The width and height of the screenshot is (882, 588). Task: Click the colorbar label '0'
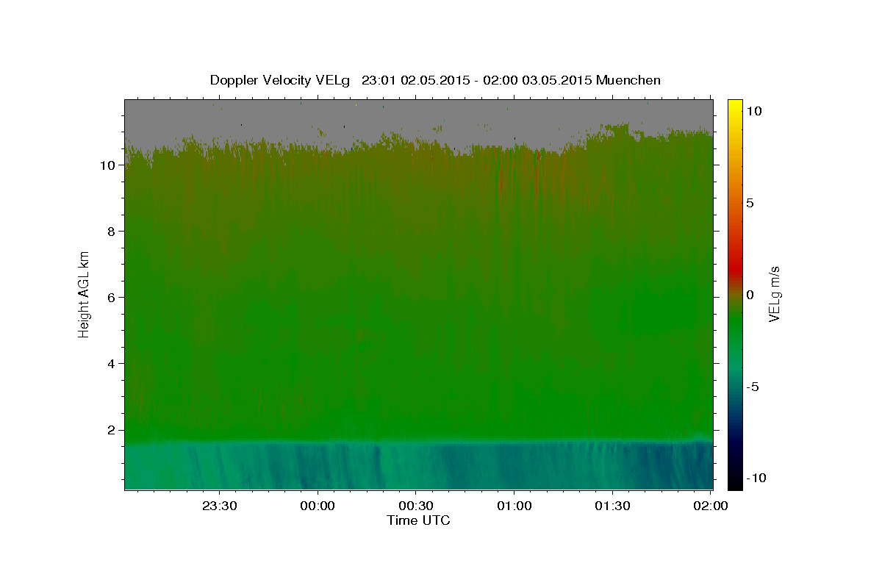pos(750,295)
